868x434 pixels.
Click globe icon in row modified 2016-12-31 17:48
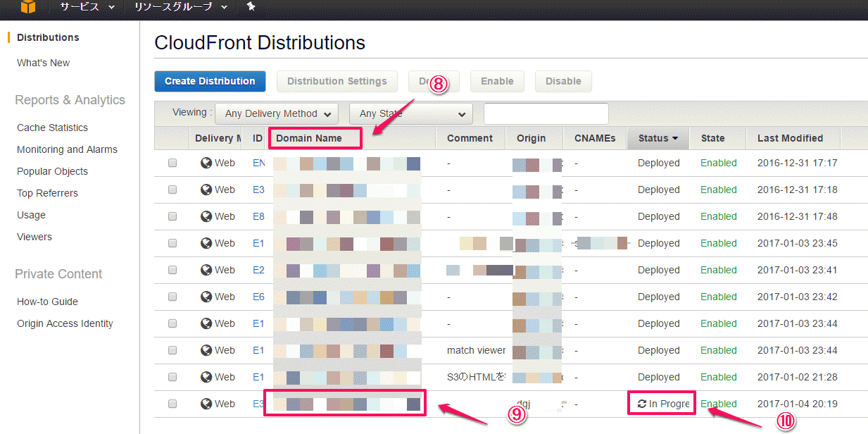coord(206,216)
